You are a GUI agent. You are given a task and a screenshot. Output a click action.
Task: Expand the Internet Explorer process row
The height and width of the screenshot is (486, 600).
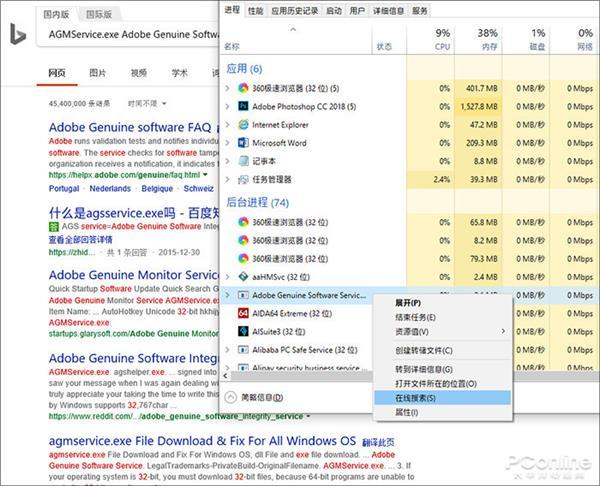(x=228, y=124)
